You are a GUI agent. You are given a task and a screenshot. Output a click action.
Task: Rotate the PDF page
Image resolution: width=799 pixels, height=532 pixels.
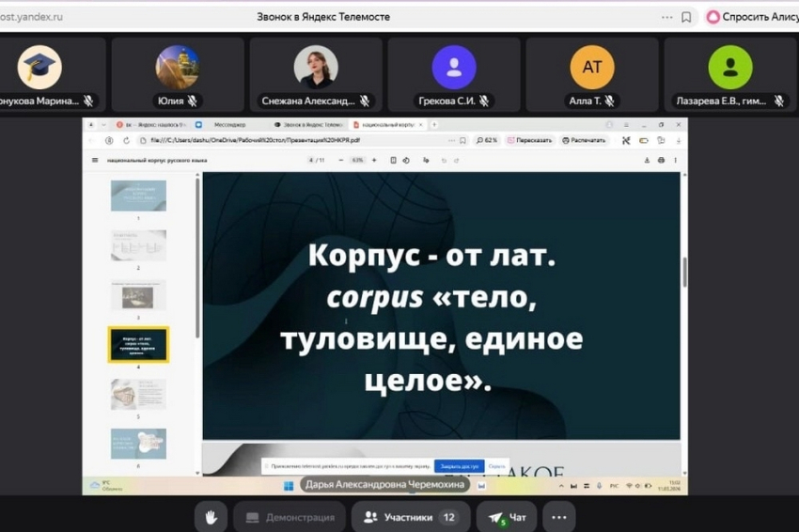pos(406,160)
